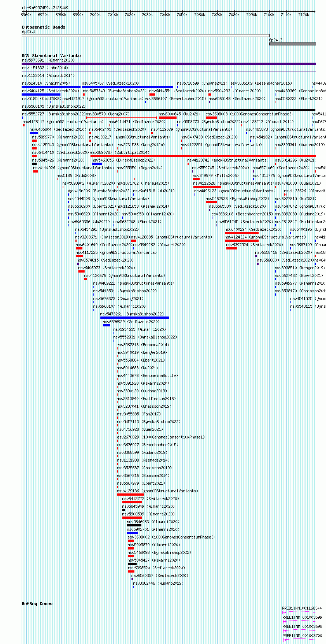Open nsv5676373 (Chuang2021) label
Image resolution: width=326 pixels, height=644 pixels.
click(x=118, y=299)
